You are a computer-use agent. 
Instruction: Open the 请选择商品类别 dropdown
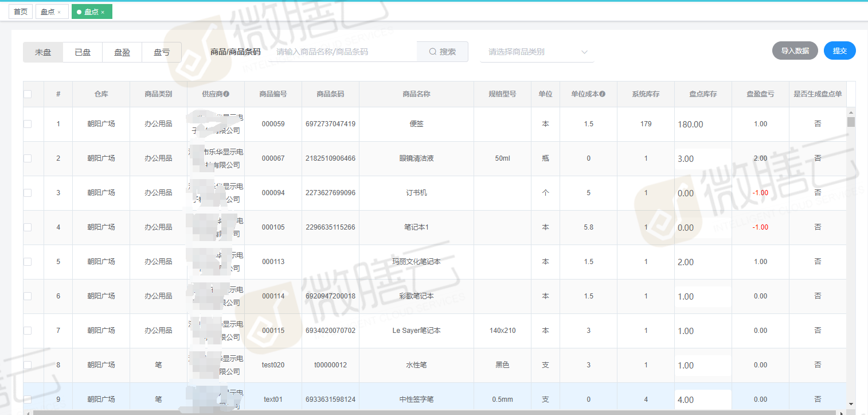(x=530, y=52)
